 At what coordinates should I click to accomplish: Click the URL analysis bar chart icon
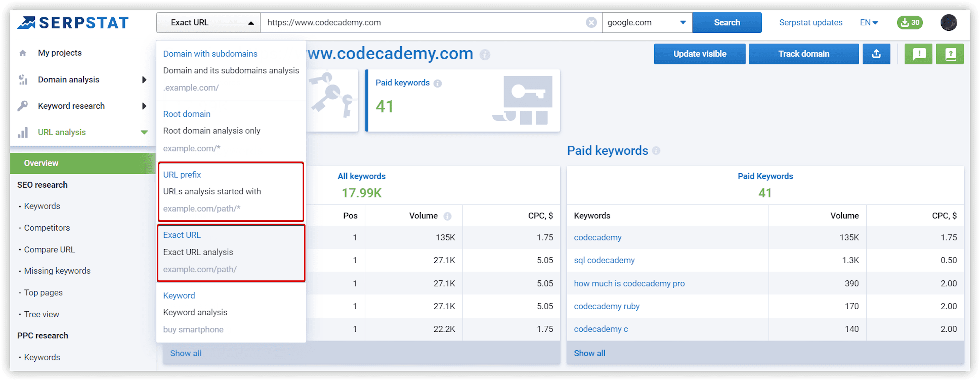(x=23, y=133)
